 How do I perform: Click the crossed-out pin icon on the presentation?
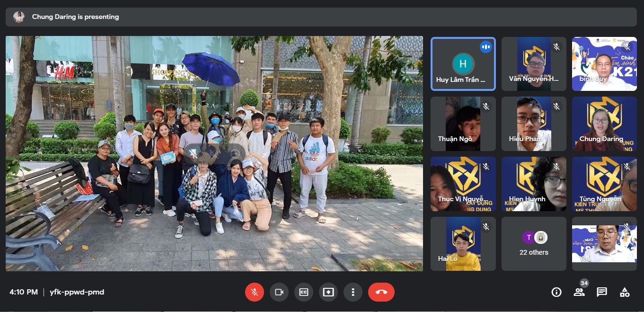[194, 153]
